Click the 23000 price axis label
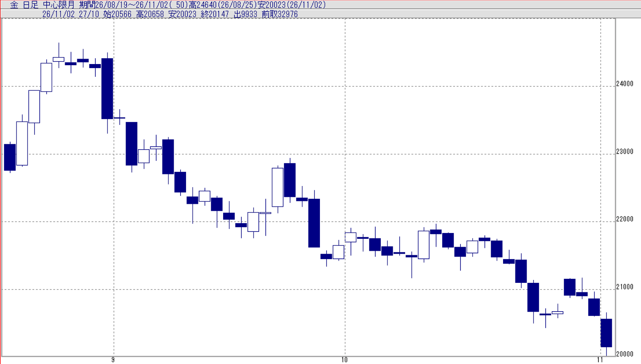The height and width of the screenshot is (364, 641). [625, 151]
